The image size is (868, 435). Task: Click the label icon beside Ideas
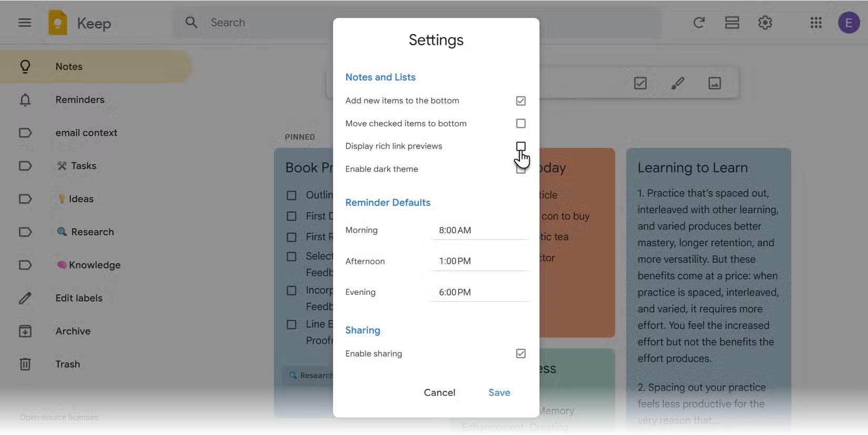pyautogui.click(x=25, y=199)
